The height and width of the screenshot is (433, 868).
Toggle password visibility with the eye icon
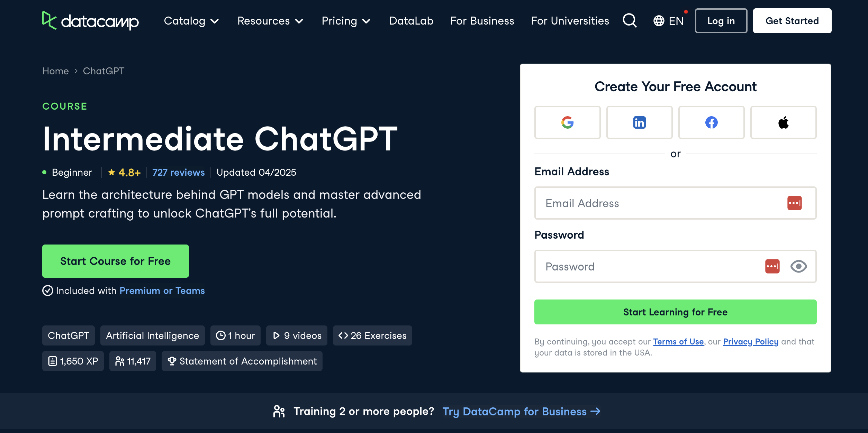click(798, 266)
